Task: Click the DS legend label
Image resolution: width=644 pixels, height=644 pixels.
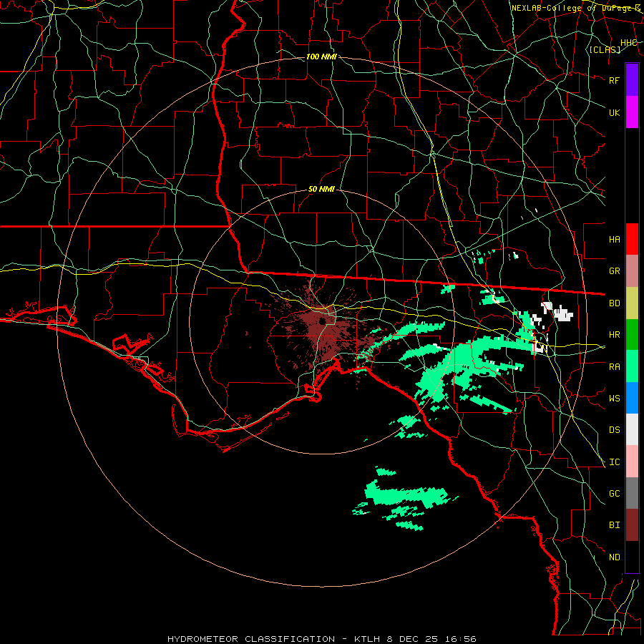Action: point(615,429)
